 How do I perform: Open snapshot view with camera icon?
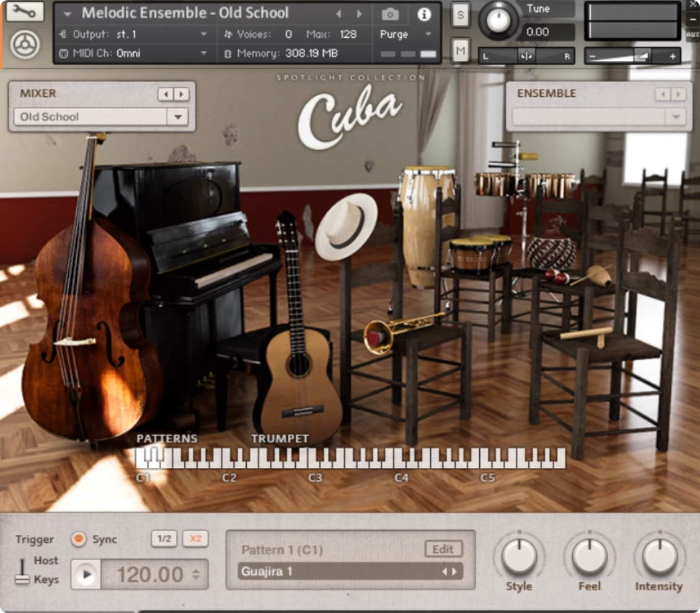(390, 14)
